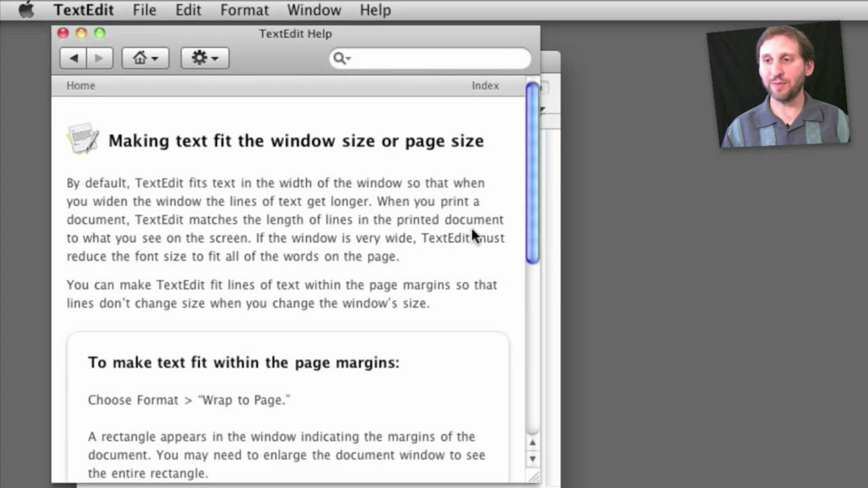Click the TextEdit document icon beside heading
The height and width of the screenshot is (488, 868).
pyautogui.click(x=83, y=138)
